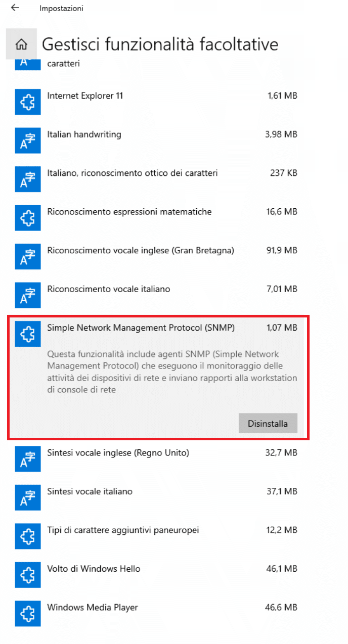Click the Italian handwriting language icon
This screenshot has width=348, height=644.
(x=26, y=141)
